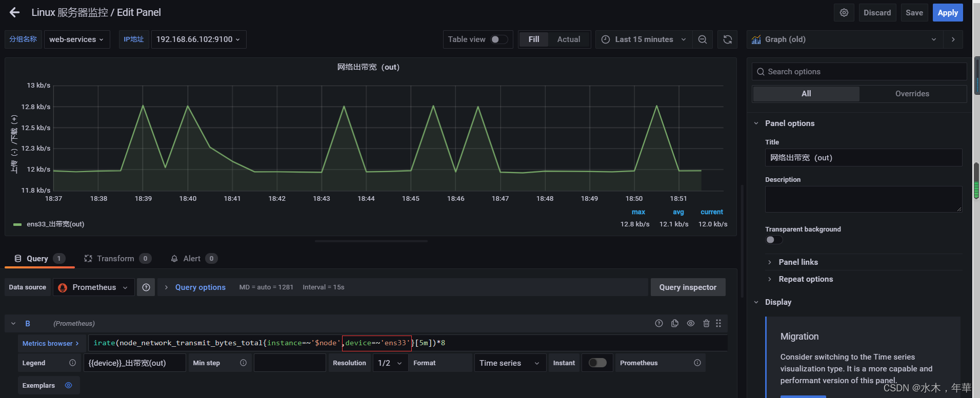Toggle query B visibility eye icon

(x=691, y=323)
